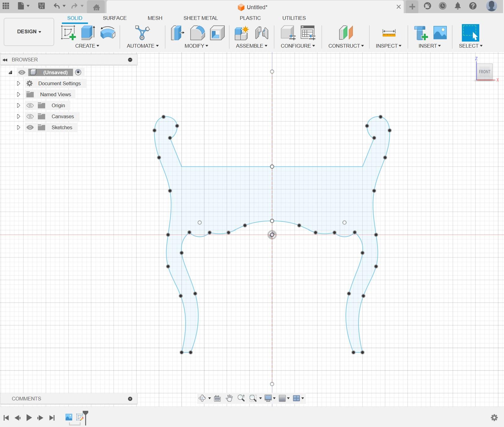Expand the Document Settings node

pyautogui.click(x=18, y=83)
